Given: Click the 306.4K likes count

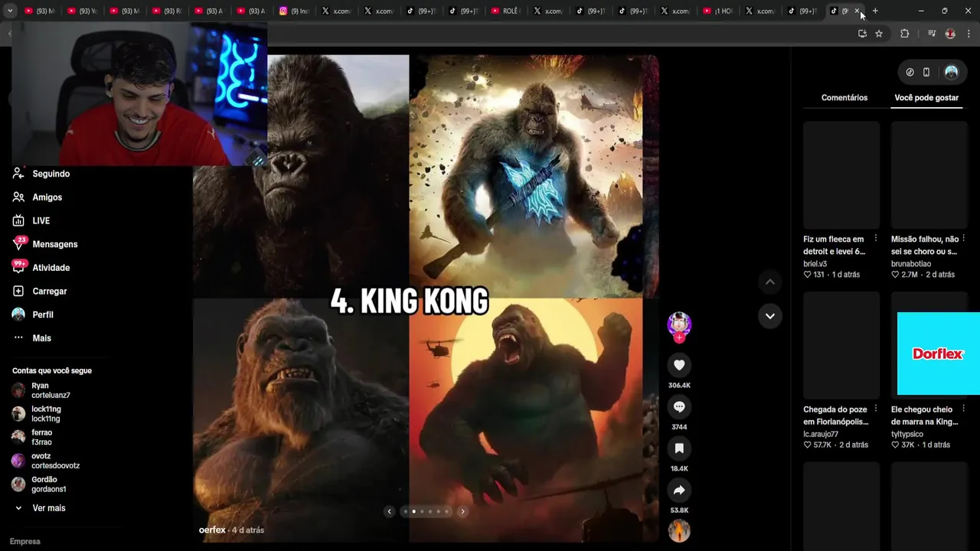Looking at the screenshot, I should click(x=679, y=386).
